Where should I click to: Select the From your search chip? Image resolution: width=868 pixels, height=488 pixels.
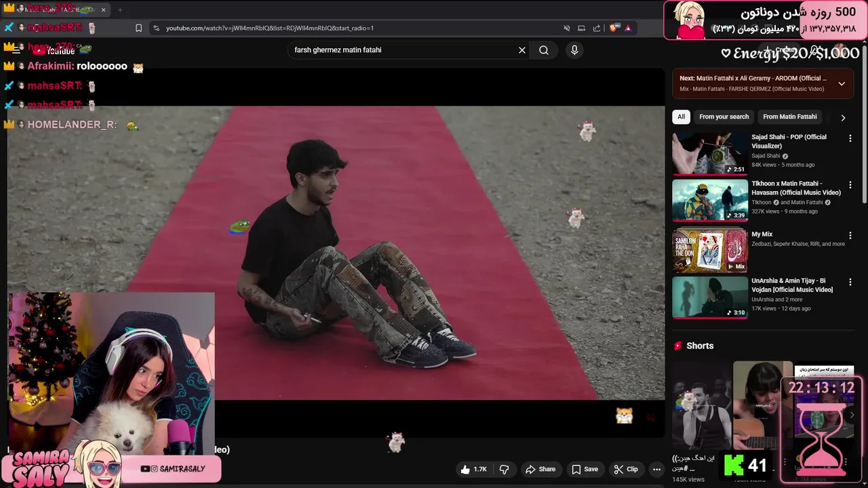pos(724,117)
